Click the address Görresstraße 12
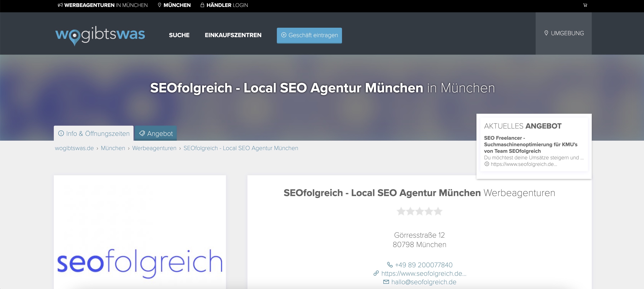Image resolution: width=644 pixels, height=289 pixels. coord(419,235)
